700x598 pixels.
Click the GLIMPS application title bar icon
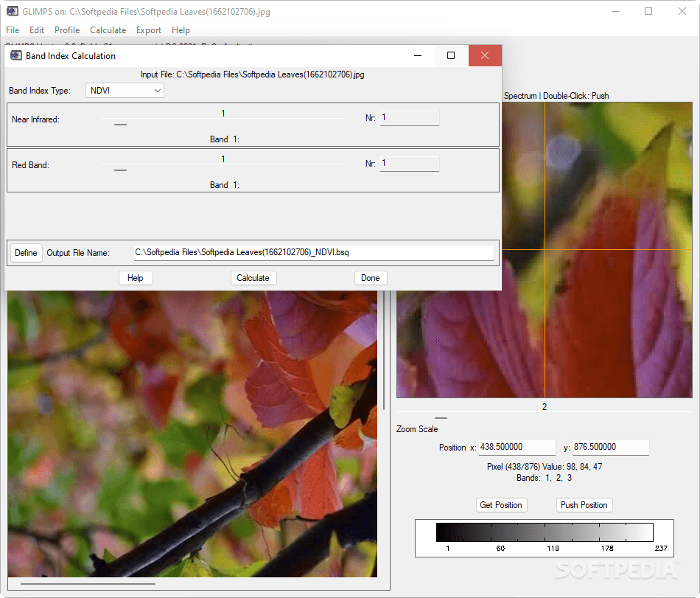coord(12,11)
